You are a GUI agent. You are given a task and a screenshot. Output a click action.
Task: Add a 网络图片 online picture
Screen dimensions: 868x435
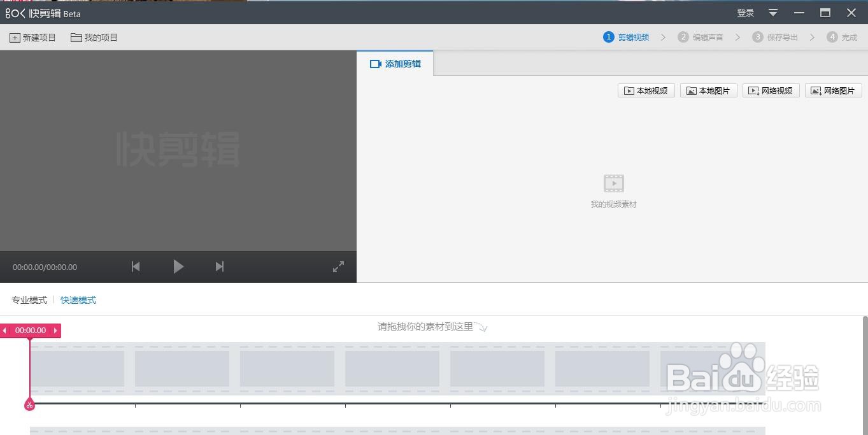(x=834, y=90)
